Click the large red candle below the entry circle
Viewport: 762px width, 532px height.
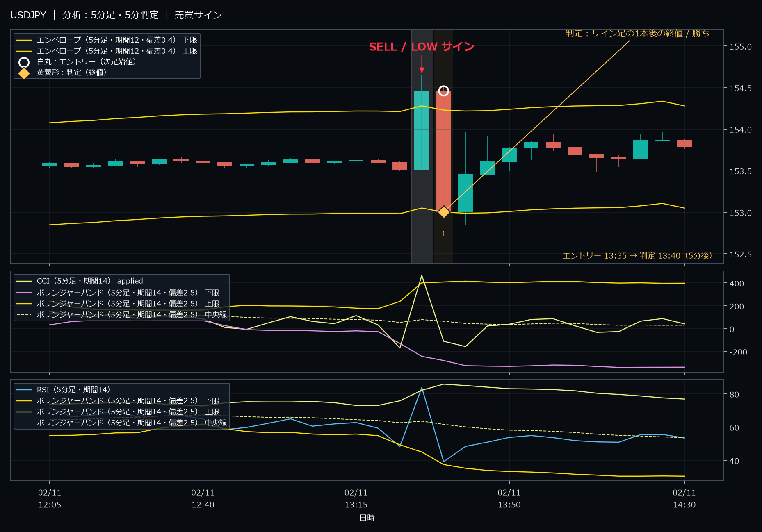[x=444, y=151]
